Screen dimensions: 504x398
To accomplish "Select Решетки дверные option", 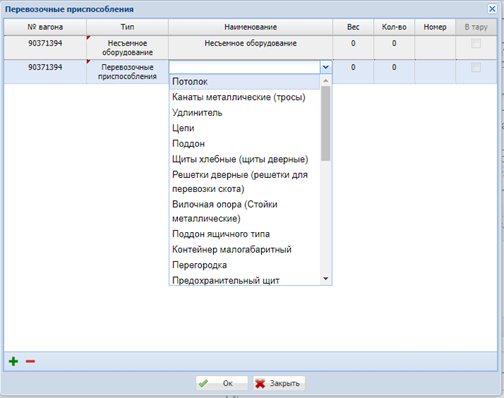I will click(244, 182).
